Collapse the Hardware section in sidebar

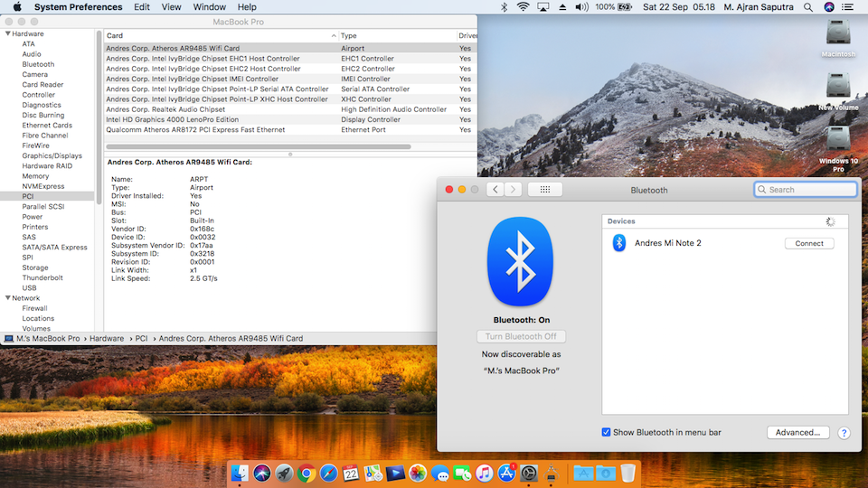point(8,34)
